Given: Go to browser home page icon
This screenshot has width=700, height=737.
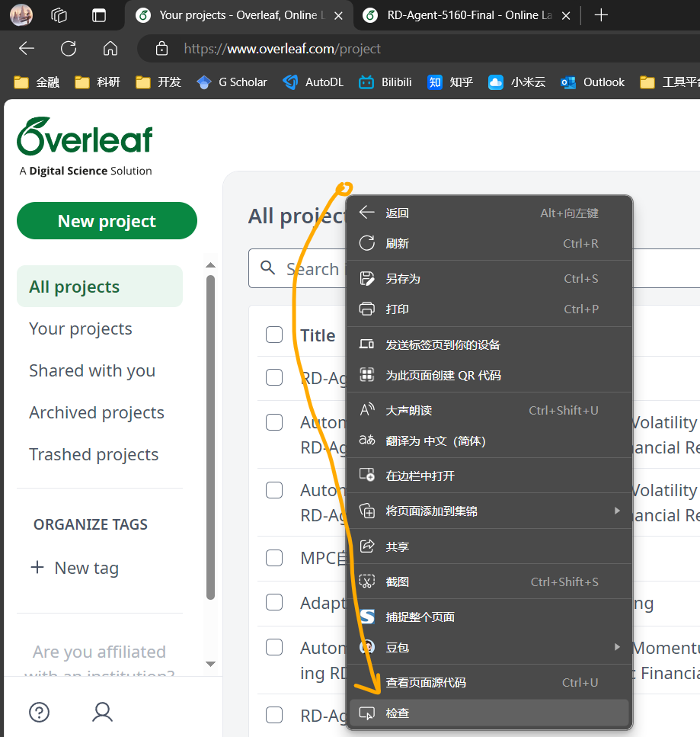Looking at the screenshot, I should pyautogui.click(x=110, y=49).
